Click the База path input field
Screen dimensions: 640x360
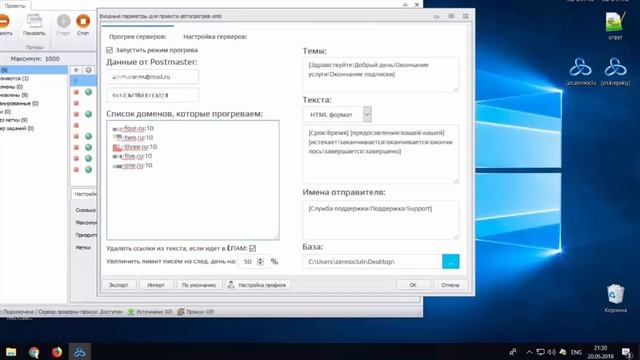click(372, 262)
